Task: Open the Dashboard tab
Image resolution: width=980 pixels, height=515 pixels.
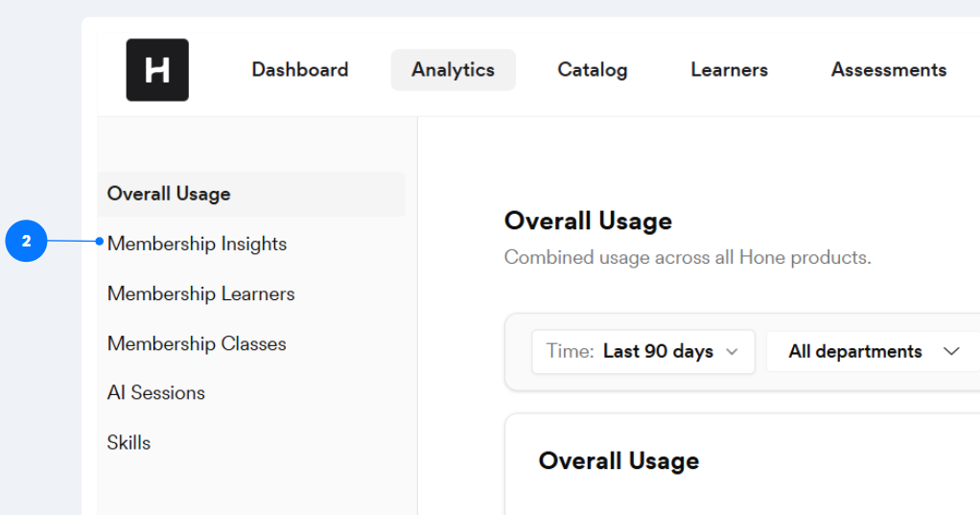Action: coord(300,70)
